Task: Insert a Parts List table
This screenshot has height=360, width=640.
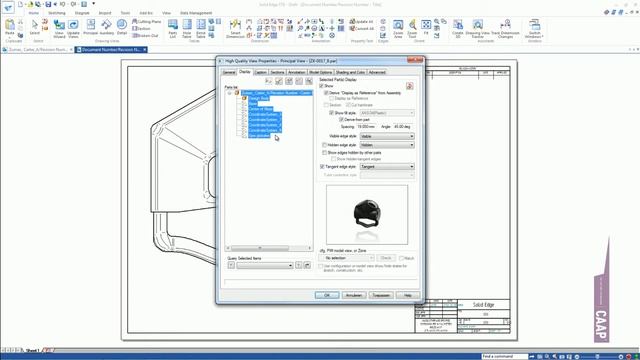Action: click(173, 29)
